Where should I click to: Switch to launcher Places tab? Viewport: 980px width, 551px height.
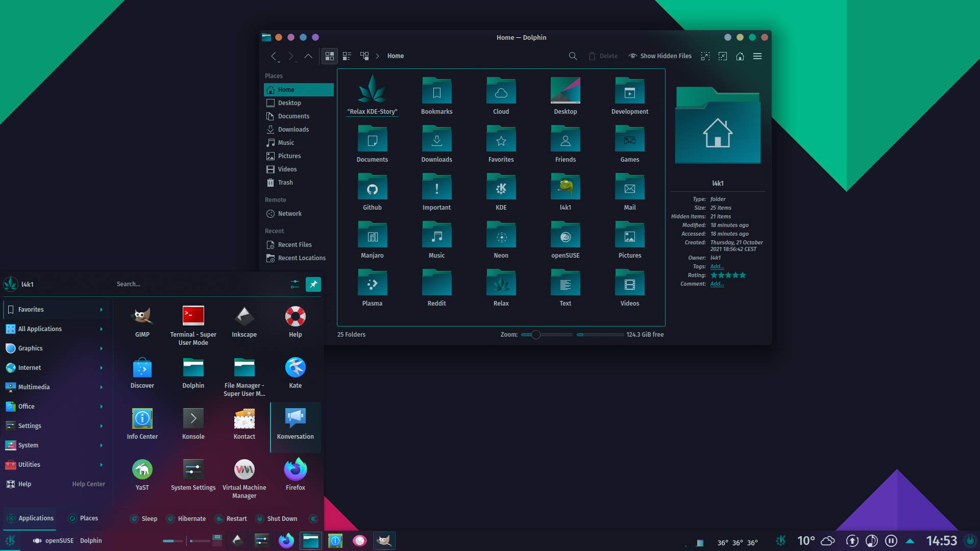(83, 518)
